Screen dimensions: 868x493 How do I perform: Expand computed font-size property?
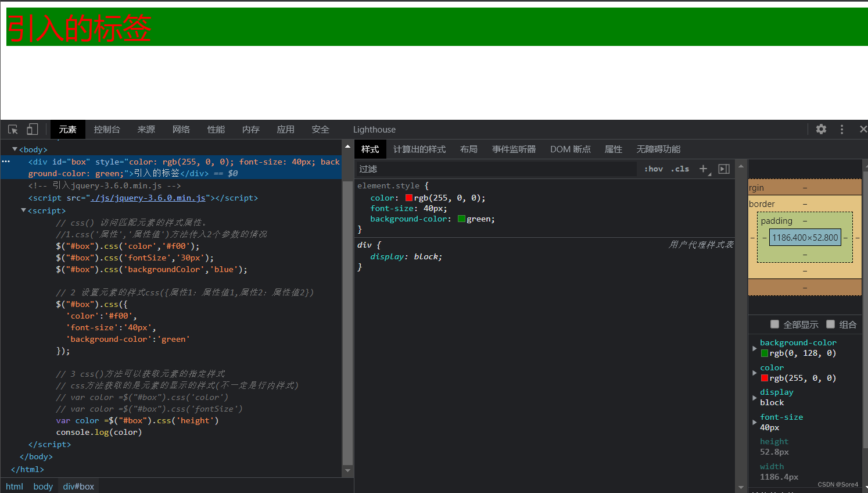(755, 423)
